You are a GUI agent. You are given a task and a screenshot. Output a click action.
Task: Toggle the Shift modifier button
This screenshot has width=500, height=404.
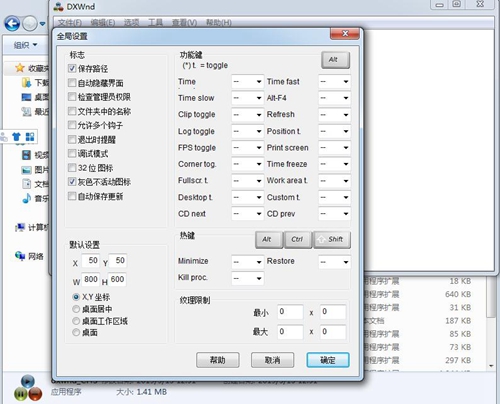[x=332, y=240]
